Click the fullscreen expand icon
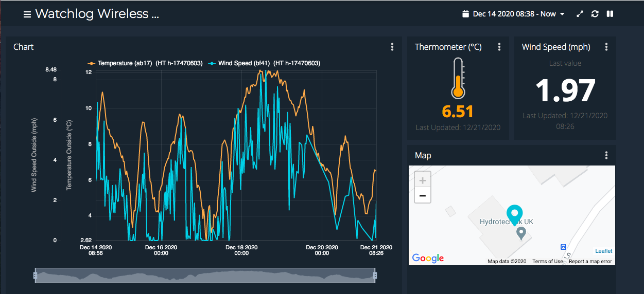This screenshot has width=644, height=294. [580, 14]
